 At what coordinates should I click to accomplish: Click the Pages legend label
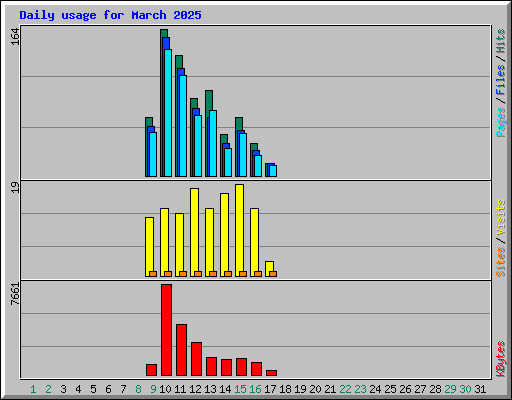tap(501, 122)
